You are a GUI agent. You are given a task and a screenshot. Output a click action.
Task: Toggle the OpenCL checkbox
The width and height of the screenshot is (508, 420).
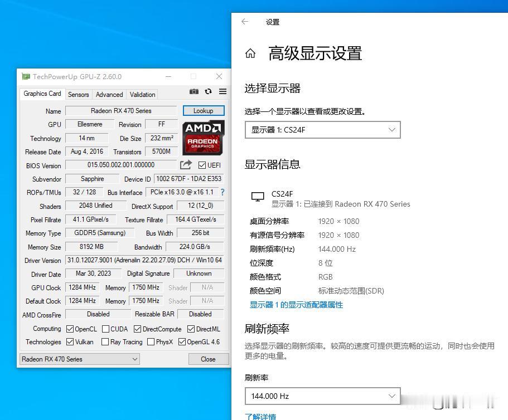pos(70,329)
